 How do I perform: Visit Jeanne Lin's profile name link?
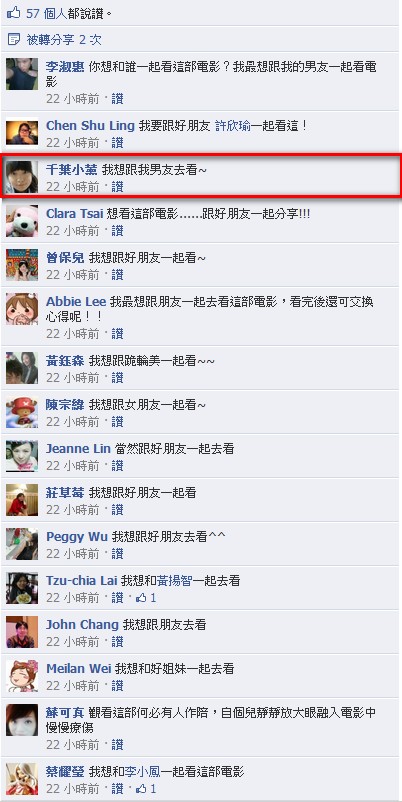coord(78,449)
